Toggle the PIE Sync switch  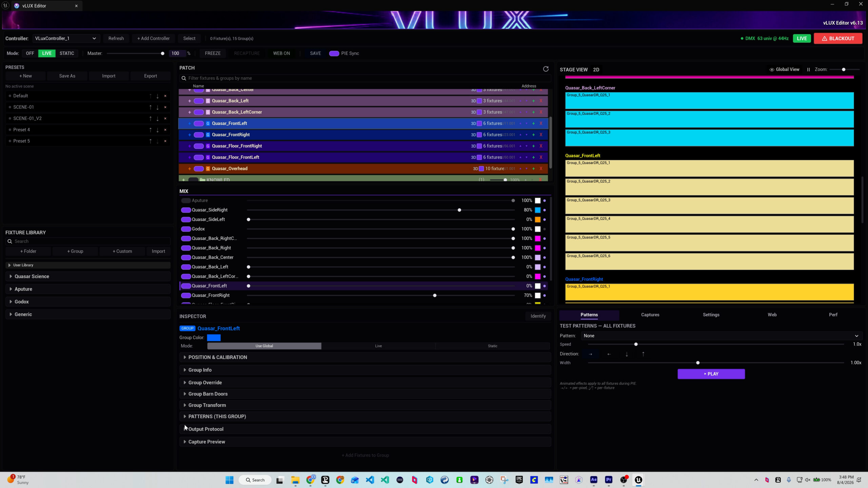coord(334,54)
